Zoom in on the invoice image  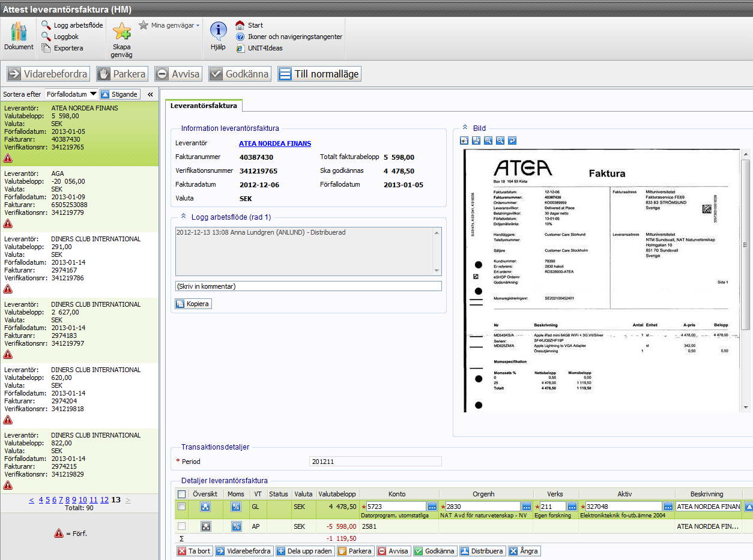coord(488,140)
